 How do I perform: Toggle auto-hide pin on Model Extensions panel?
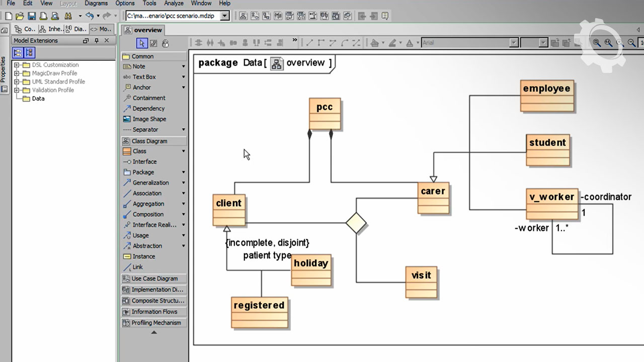tap(96, 41)
